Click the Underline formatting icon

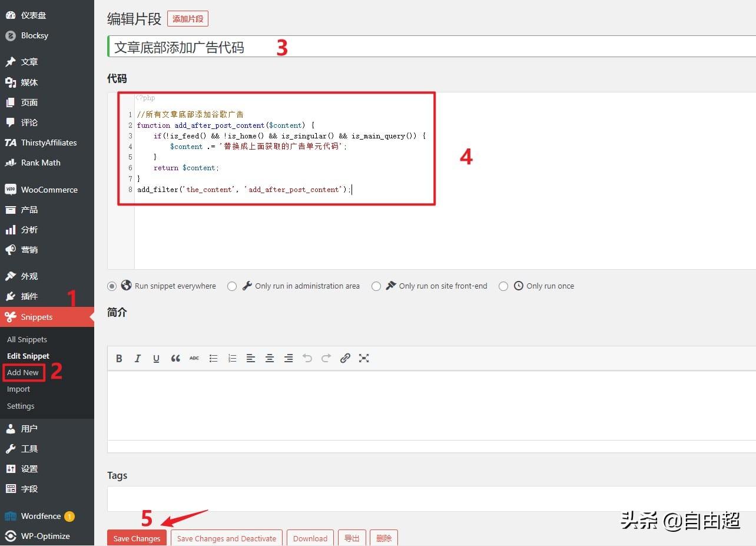(x=156, y=358)
